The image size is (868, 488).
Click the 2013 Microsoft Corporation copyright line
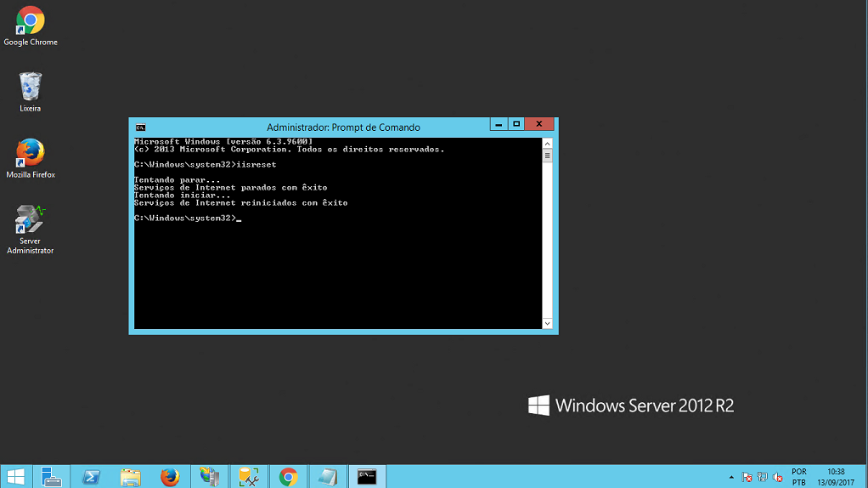[x=289, y=150]
